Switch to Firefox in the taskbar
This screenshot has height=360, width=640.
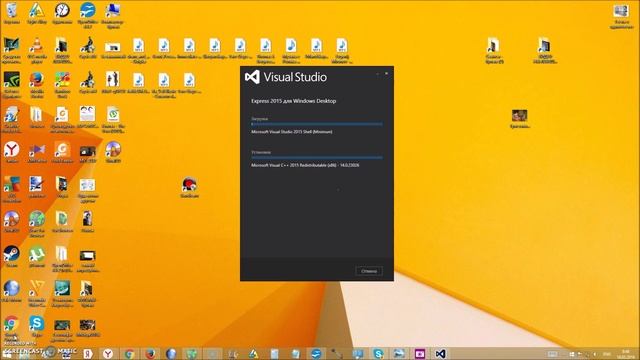(150, 354)
